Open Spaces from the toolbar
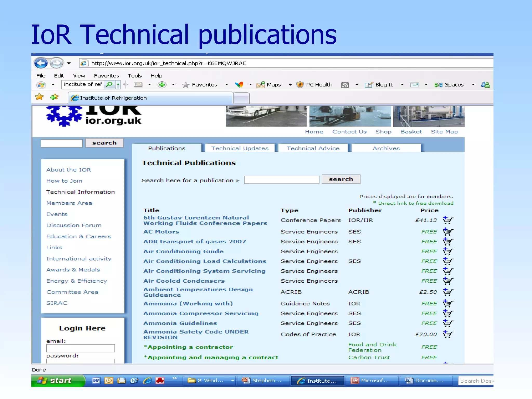Image resolution: width=532 pixels, height=399 pixels. tap(449, 85)
